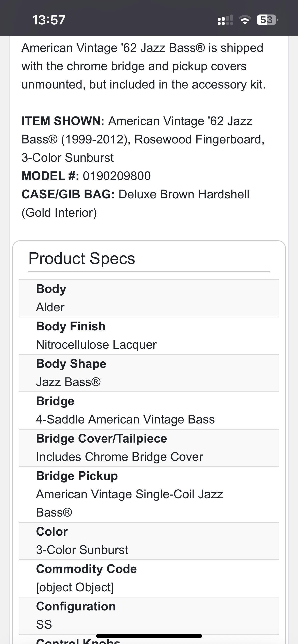Tap the 13:57 clock in status bar
The height and width of the screenshot is (644, 298).
49,20
